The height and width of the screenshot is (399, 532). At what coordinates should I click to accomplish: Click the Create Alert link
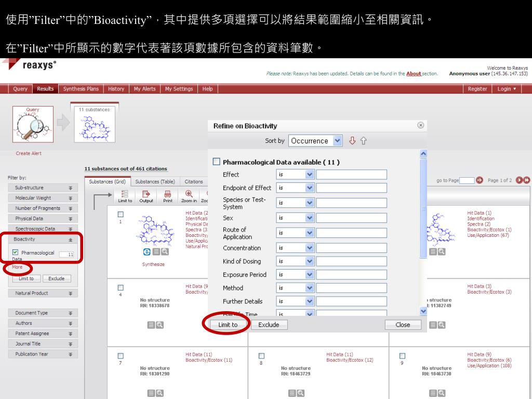point(29,153)
